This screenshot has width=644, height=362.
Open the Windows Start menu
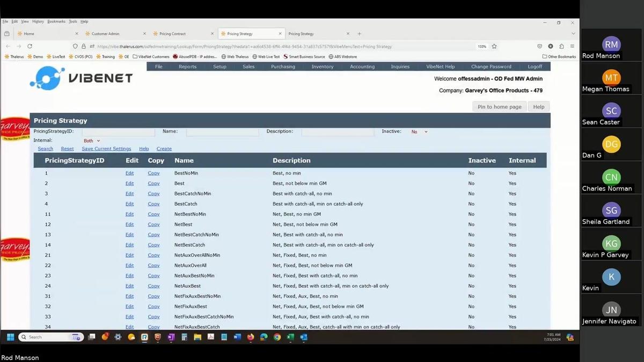(10, 337)
